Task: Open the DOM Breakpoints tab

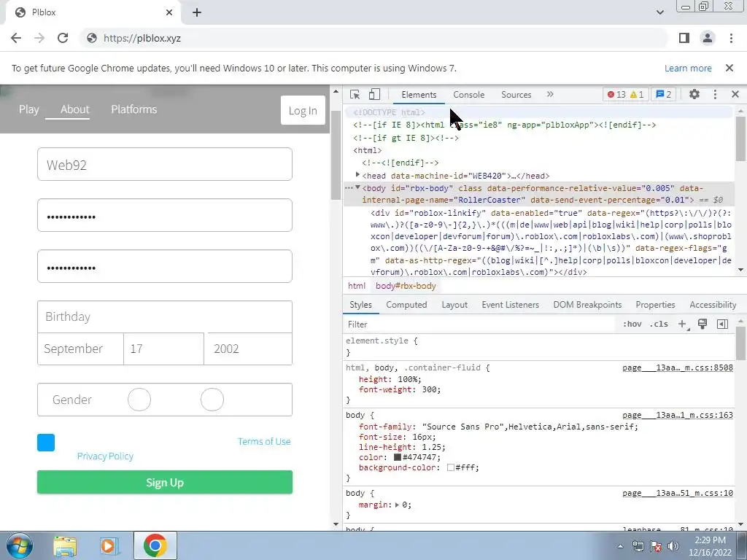Action: (587, 305)
